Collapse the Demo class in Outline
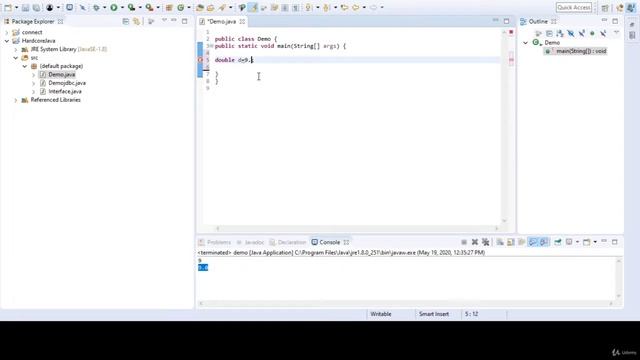 [526, 42]
